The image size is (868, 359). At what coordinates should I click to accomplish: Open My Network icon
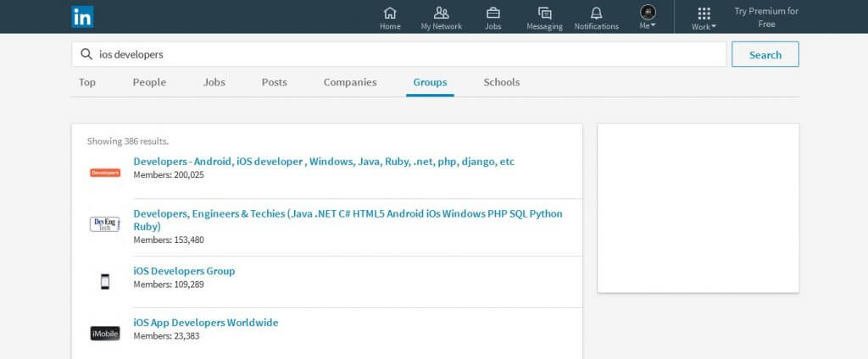(x=441, y=13)
